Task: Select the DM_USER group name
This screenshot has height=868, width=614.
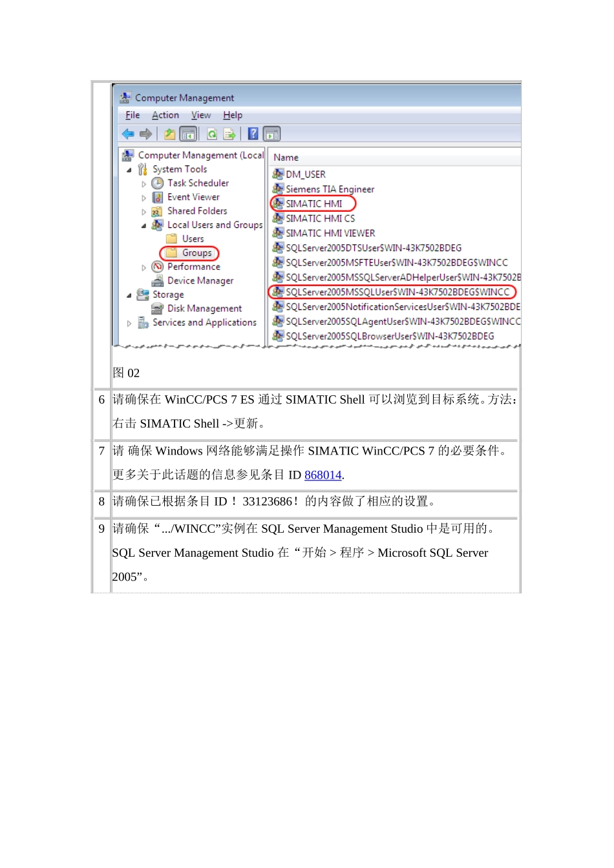Action: pos(306,174)
